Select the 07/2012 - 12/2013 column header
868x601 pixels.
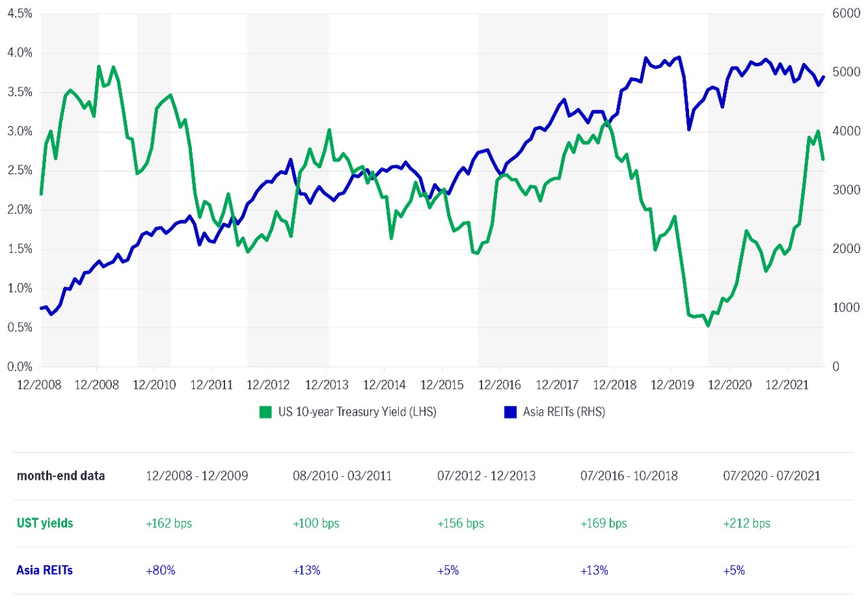point(486,476)
